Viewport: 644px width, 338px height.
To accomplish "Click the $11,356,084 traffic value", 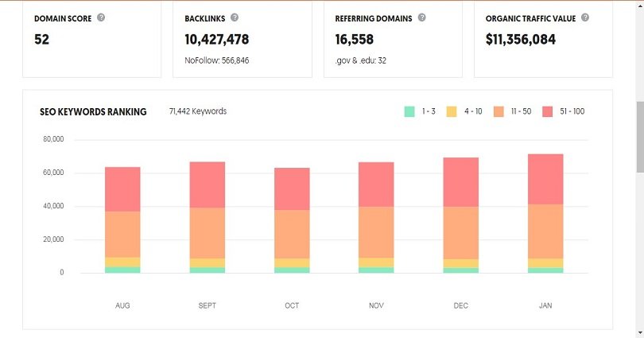I will coord(521,40).
